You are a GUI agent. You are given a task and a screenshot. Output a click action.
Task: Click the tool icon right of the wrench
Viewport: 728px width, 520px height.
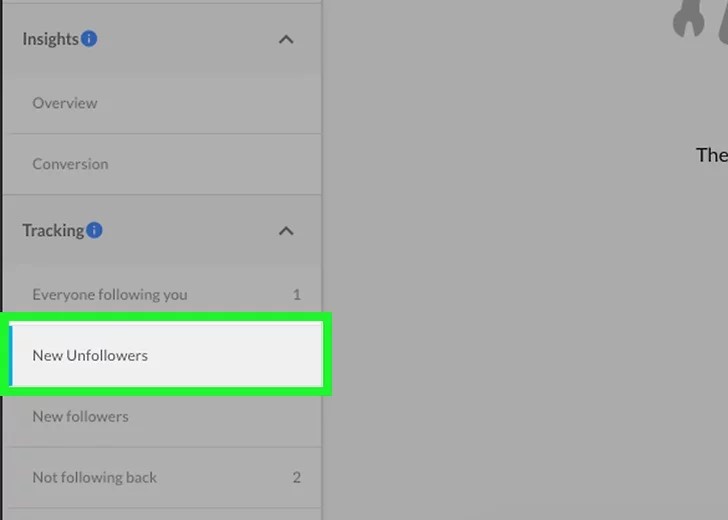pyautogui.click(x=723, y=22)
